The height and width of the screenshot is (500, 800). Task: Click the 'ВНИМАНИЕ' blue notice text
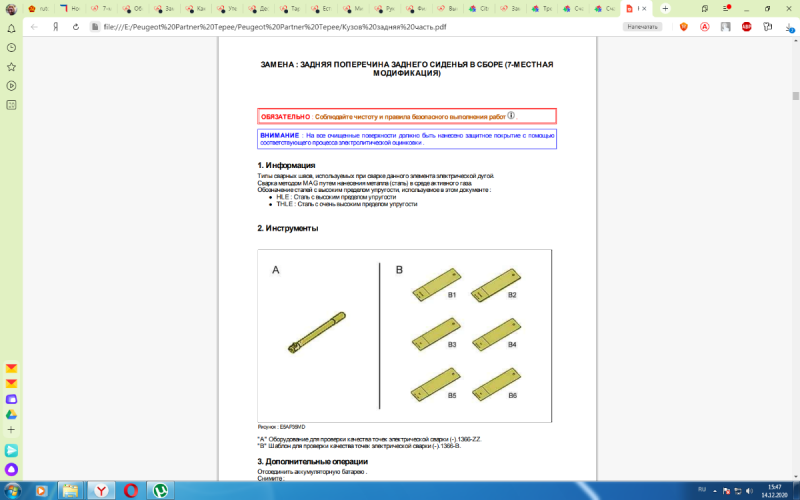tap(280, 135)
